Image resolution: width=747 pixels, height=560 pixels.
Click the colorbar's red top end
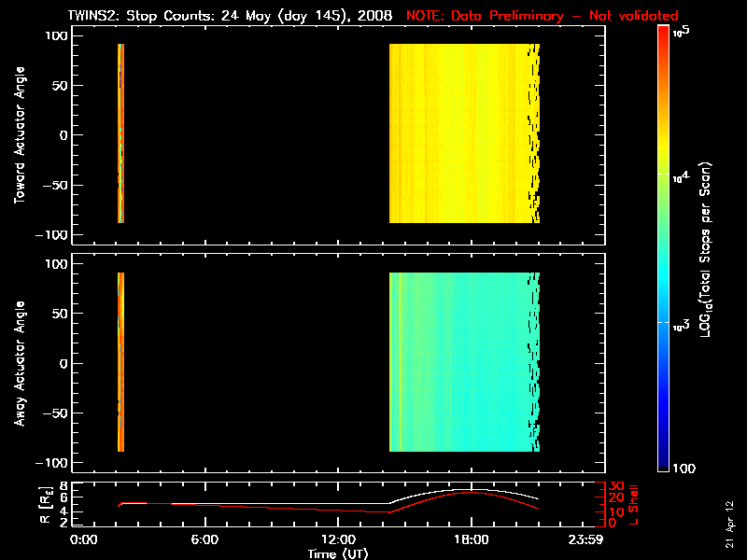coord(663,34)
